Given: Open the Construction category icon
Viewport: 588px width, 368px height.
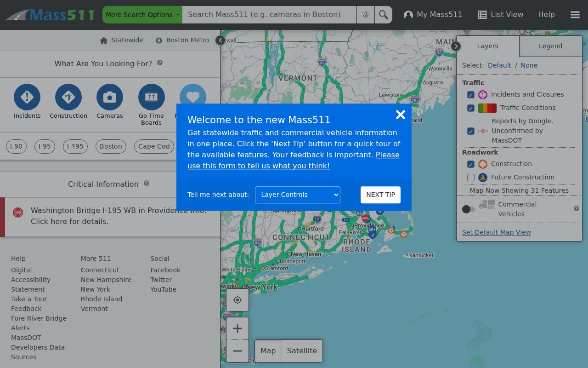Looking at the screenshot, I should pos(68,97).
